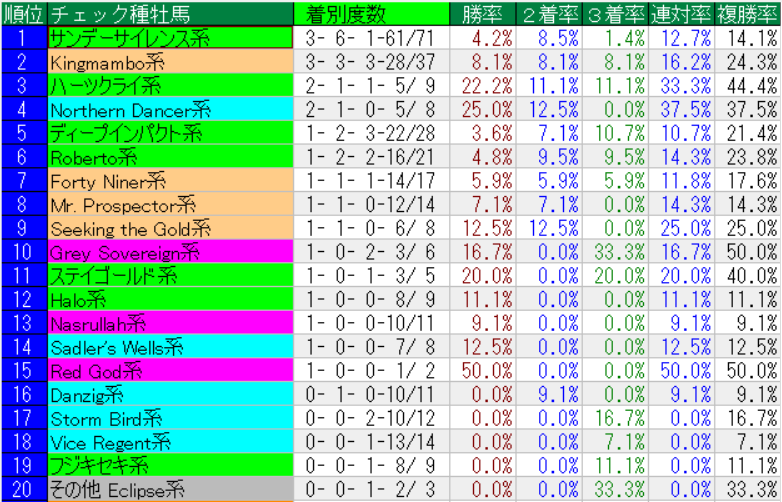The height and width of the screenshot is (502, 782).
Task: Sort by the 複勝率 column header
Action: pyautogui.click(x=748, y=13)
